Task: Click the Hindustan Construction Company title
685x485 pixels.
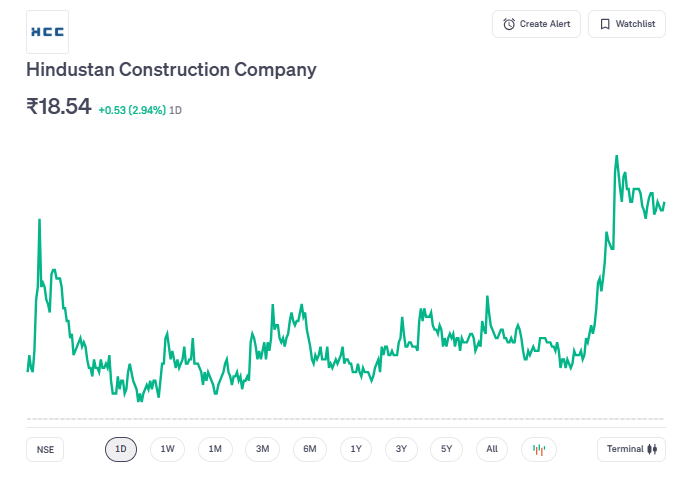Action: (171, 70)
